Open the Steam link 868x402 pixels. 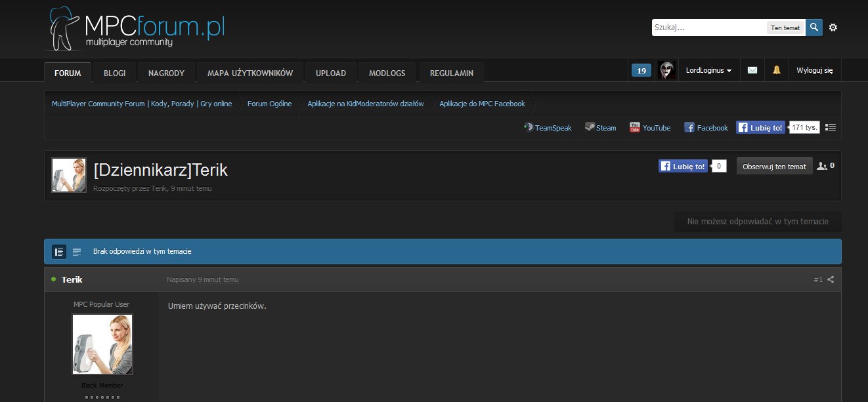(x=601, y=128)
